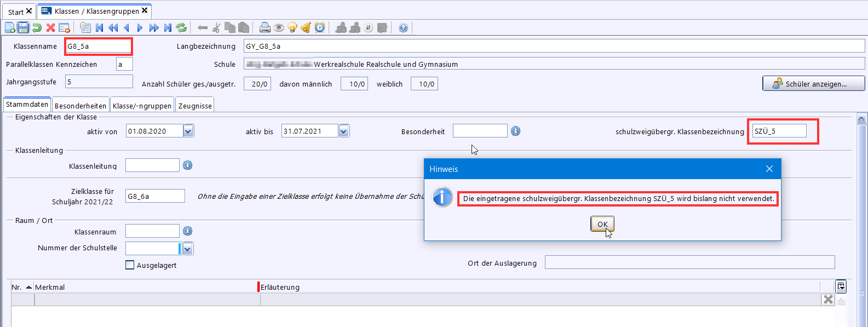This screenshot has height=327, width=868.
Task: Close the Hinweis dialog with X
Action: click(x=769, y=169)
